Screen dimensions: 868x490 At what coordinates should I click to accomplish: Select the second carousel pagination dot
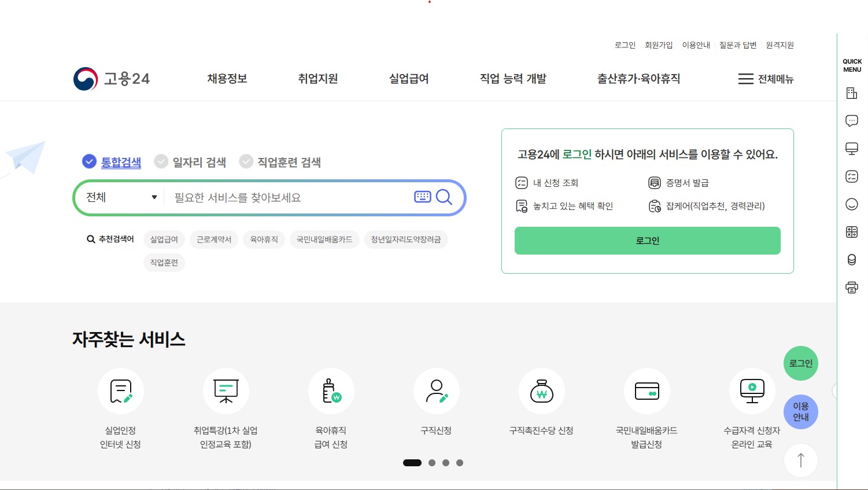click(x=432, y=463)
